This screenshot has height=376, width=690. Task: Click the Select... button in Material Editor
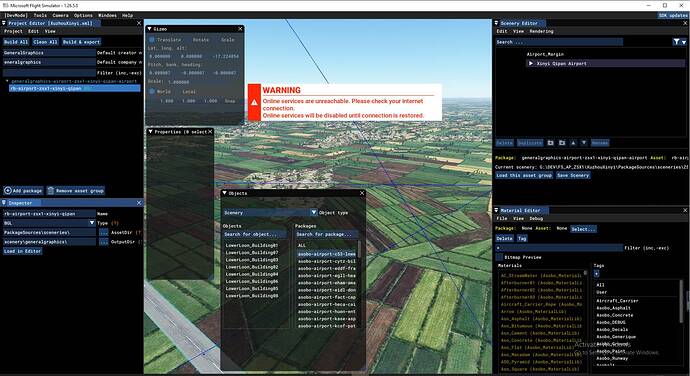click(584, 229)
